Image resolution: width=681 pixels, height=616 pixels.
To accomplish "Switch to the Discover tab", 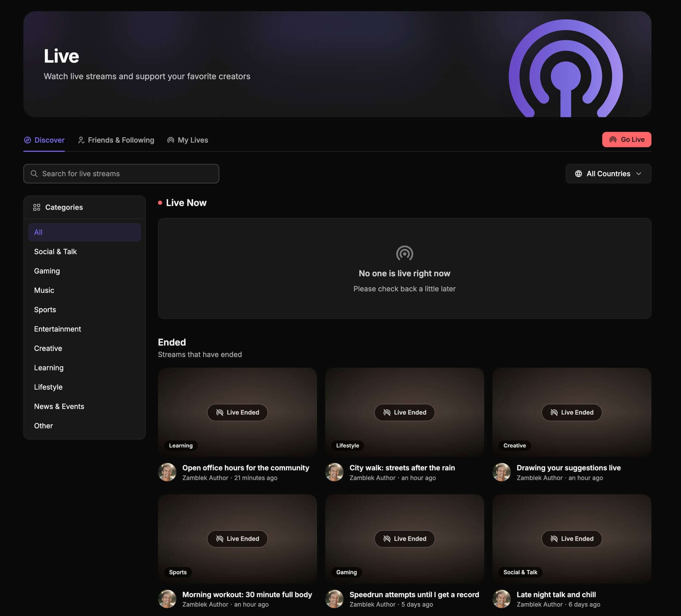I will point(44,140).
